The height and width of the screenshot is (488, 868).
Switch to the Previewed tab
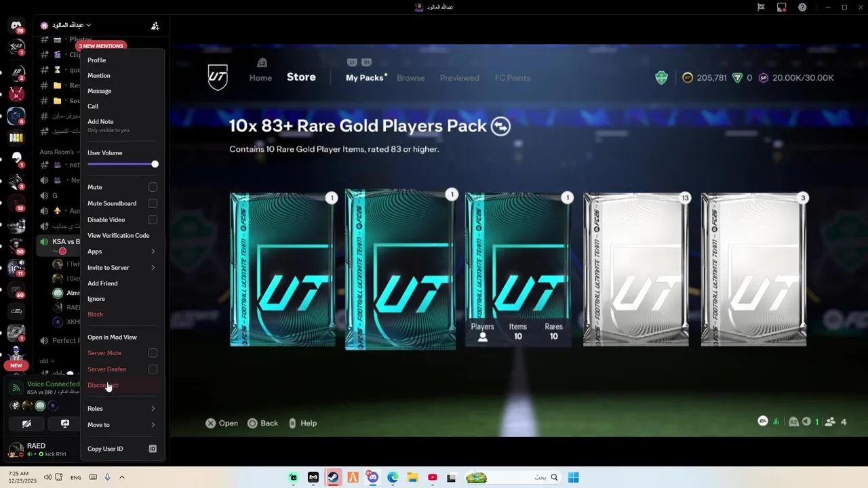[x=459, y=78]
